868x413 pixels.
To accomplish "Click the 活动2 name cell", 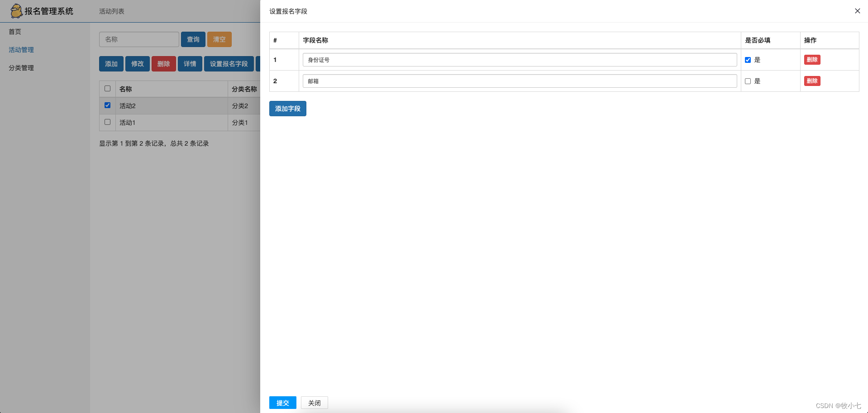I will tap(172, 105).
